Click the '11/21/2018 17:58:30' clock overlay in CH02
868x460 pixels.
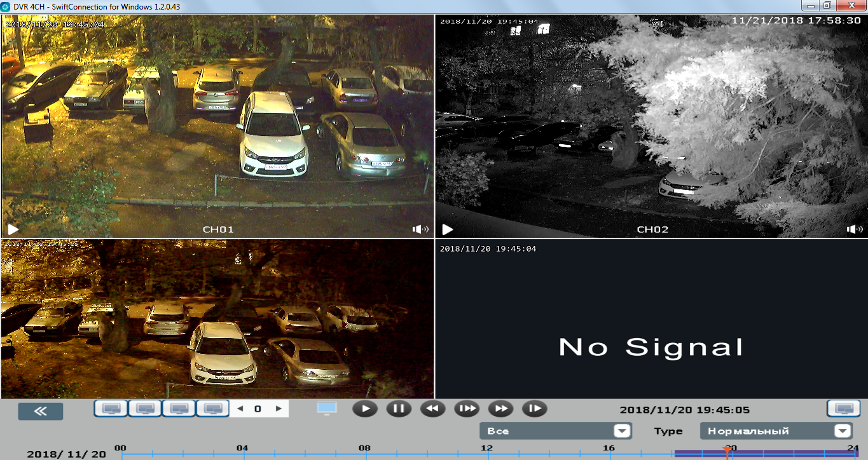(796, 20)
